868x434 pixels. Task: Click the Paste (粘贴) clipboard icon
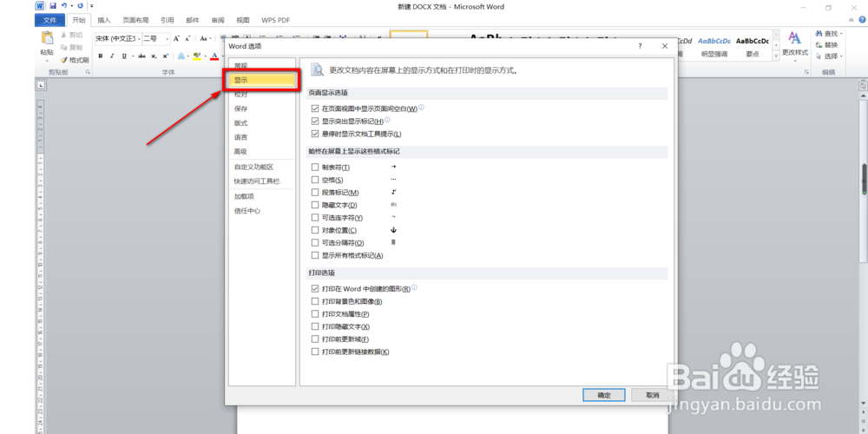click(47, 39)
